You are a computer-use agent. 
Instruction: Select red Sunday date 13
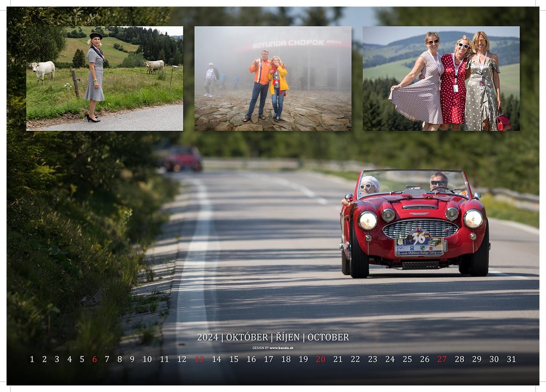199,359
